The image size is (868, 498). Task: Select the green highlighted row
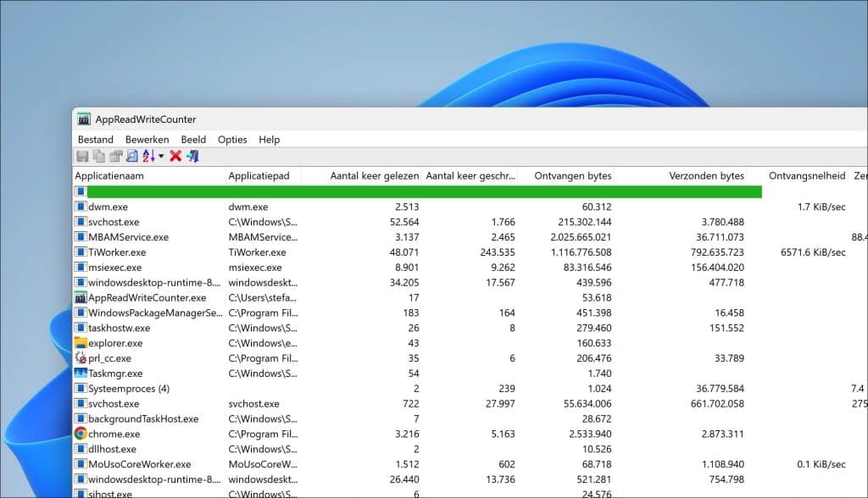[425, 191]
